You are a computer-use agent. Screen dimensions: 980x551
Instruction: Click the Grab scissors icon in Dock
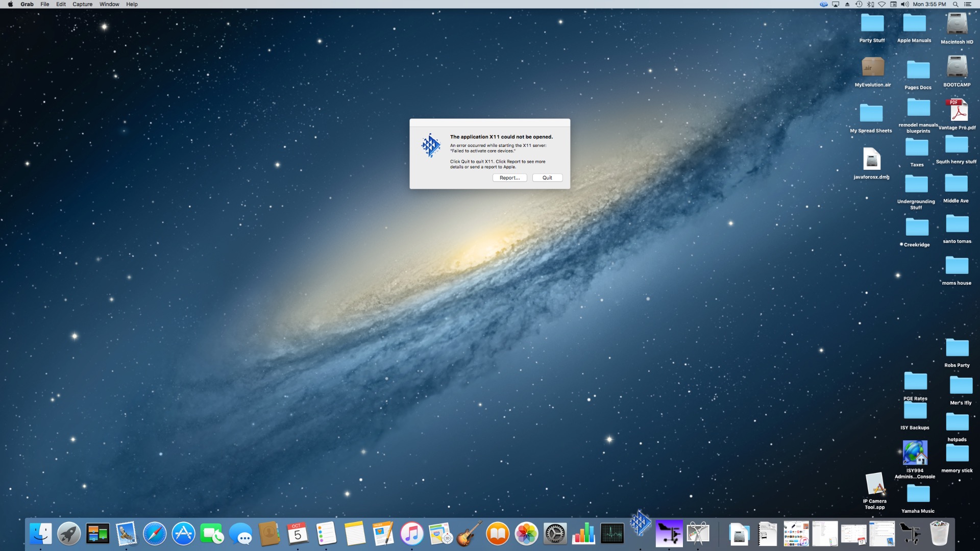[x=698, y=533]
